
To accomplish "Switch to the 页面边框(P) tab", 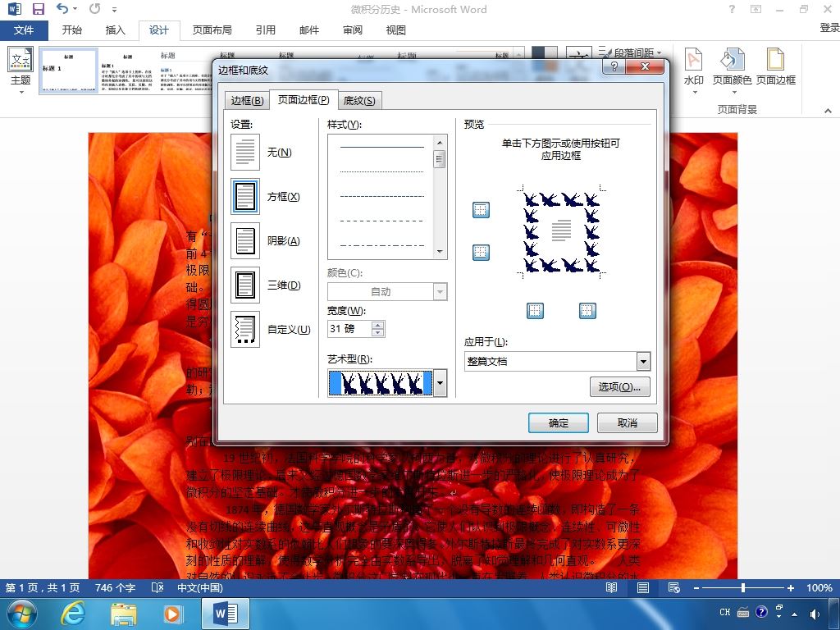I will (304, 99).
